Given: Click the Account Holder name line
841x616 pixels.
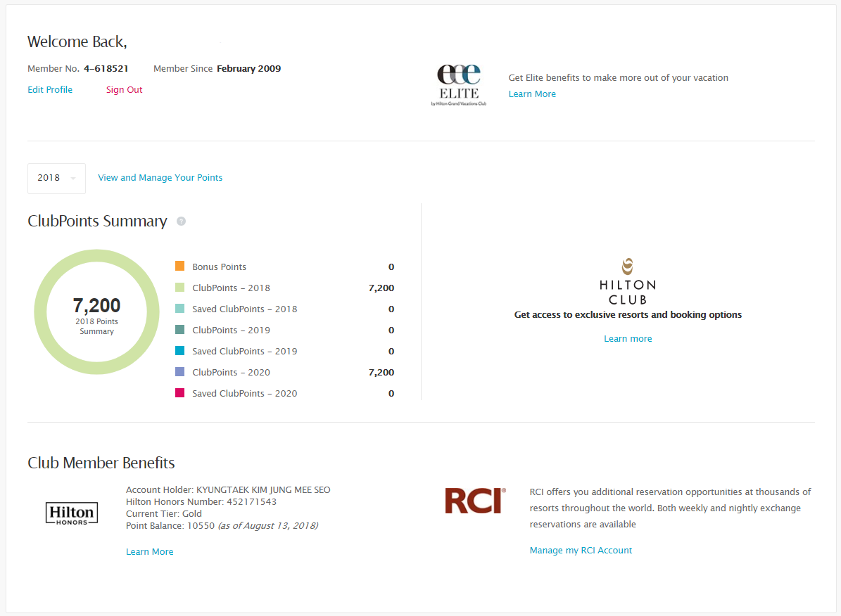Looking at the screenshot, I should tap(228, 490).
